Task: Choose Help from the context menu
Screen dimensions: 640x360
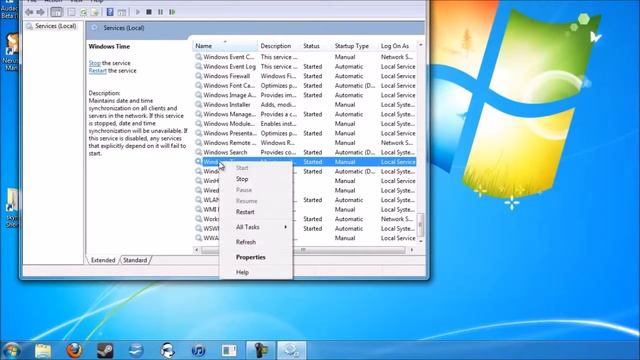Action: 256,272
